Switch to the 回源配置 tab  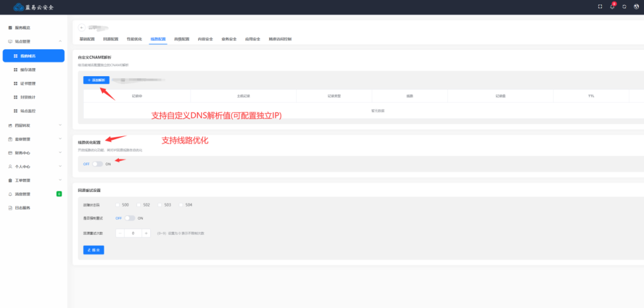[x=111, y=39]
